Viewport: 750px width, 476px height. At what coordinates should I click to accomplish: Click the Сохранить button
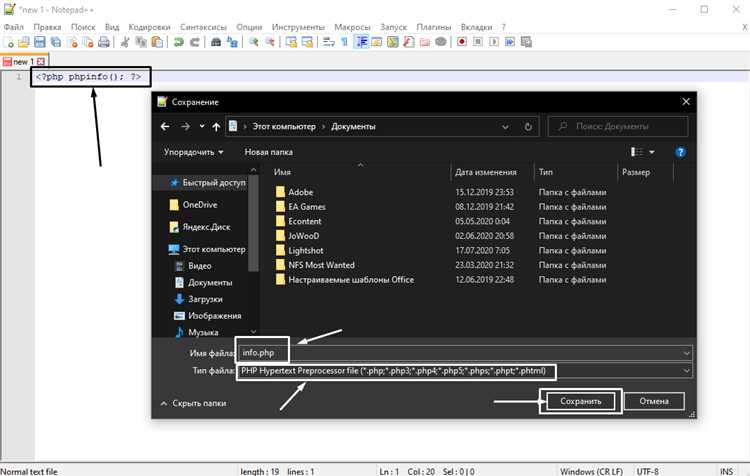point(581,401)
